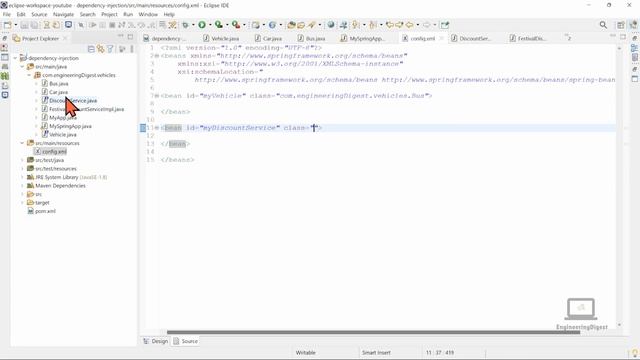Collapse the dependency-injection project node
The image size is (640, 360).
click(16, 58)
